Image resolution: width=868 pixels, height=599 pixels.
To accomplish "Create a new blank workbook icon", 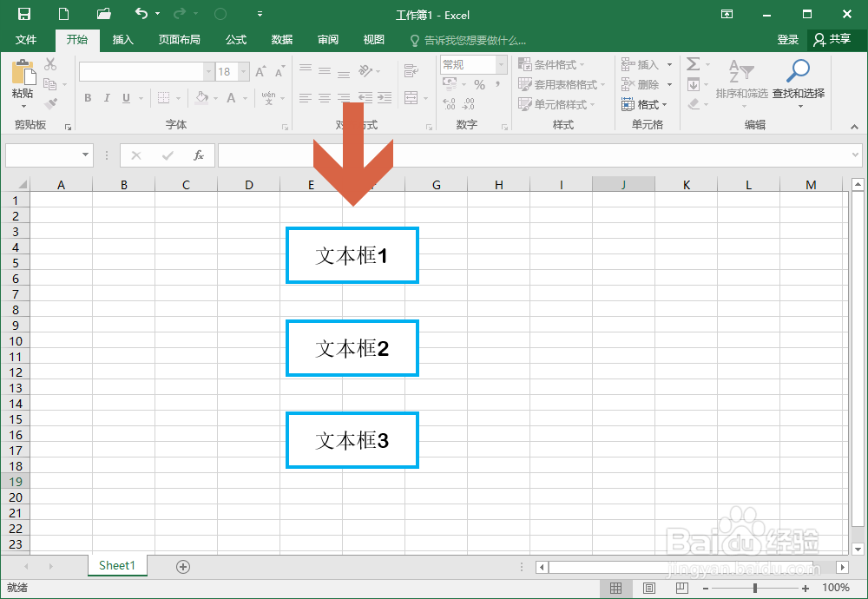I will tap(63, 15).
